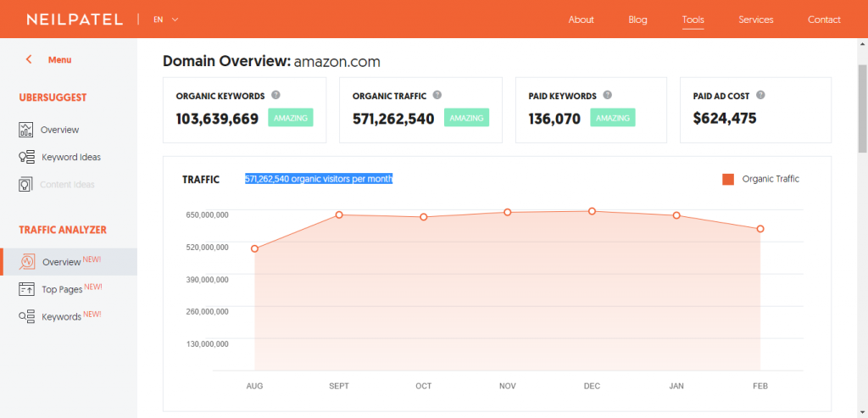The width and height of the screenshot is (868, 418).
Task: Select Traffic Analyzer Overview item
Action: click(69, 262)
